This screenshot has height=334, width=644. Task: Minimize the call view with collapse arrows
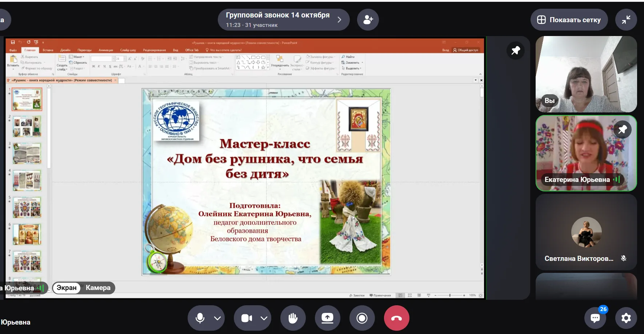click(x=626, y=20)
